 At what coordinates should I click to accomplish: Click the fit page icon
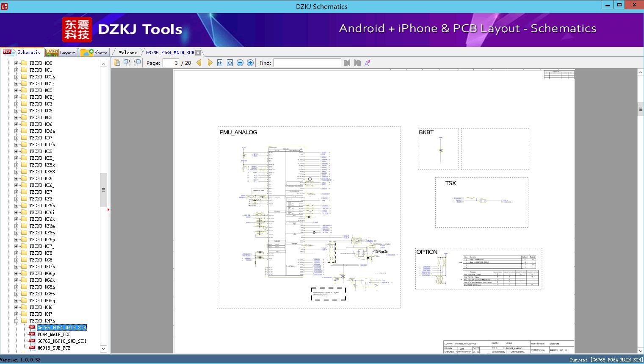pos(230,63)
